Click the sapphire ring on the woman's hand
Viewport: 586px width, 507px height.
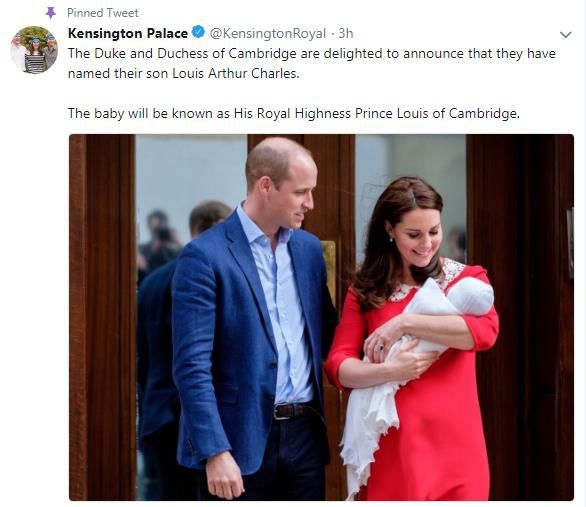pyautogui.click(x=381, y=348)
